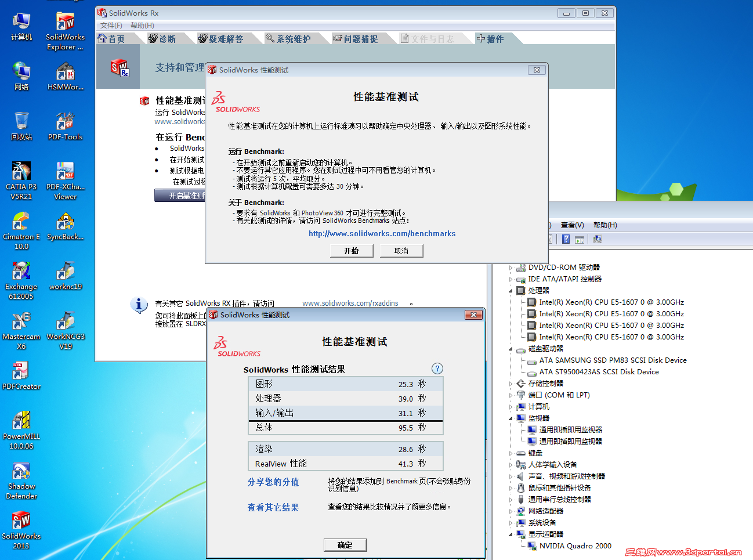Open the 文件(F) menu in SolidWorks Rx
The image size is (753, 560).
111,26
